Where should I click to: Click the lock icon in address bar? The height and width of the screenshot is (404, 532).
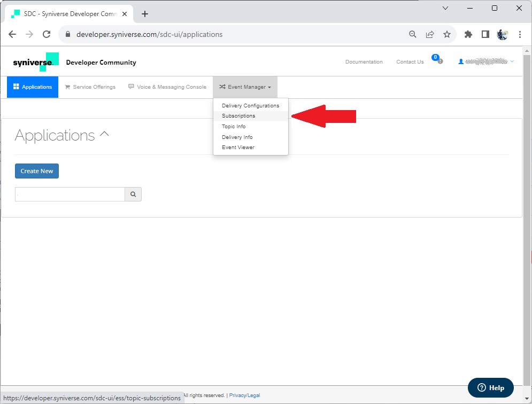point(68,34)
